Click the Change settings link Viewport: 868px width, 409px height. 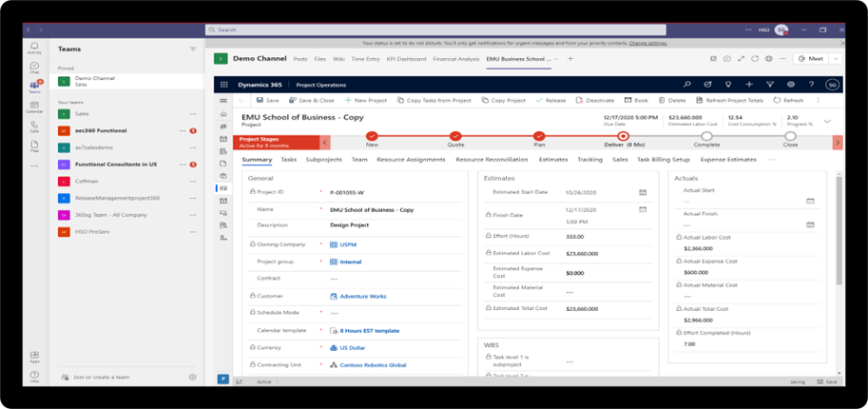[648, 43]
